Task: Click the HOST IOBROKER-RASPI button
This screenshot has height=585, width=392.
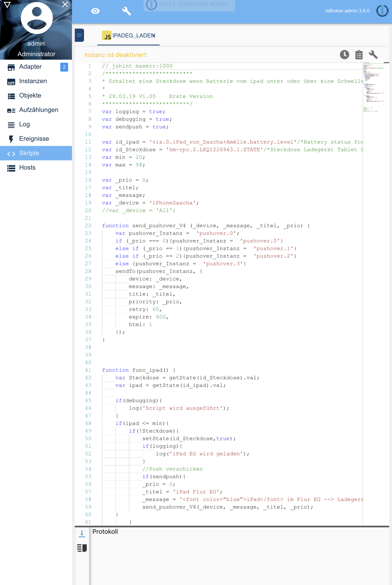Action: [189, 5]
